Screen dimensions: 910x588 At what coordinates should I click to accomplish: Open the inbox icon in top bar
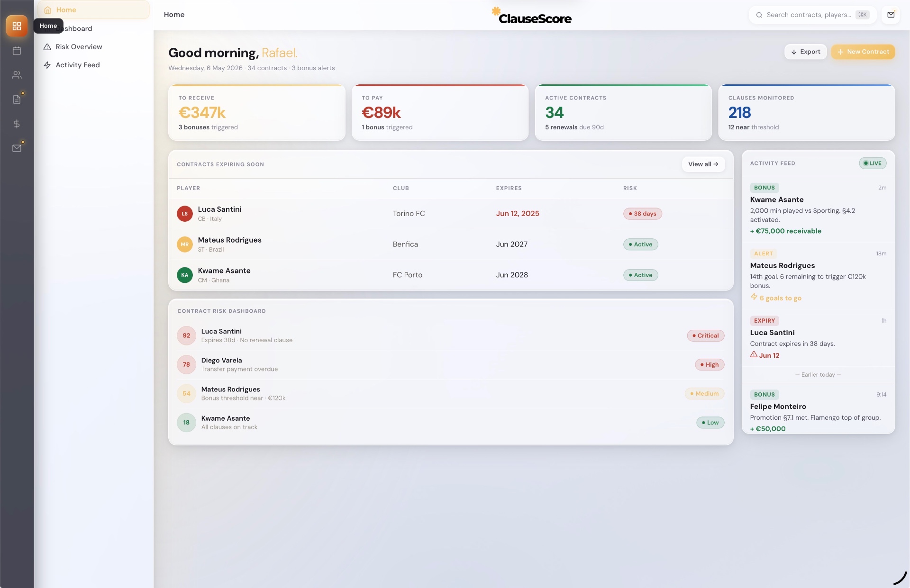[x=891, y=15]
